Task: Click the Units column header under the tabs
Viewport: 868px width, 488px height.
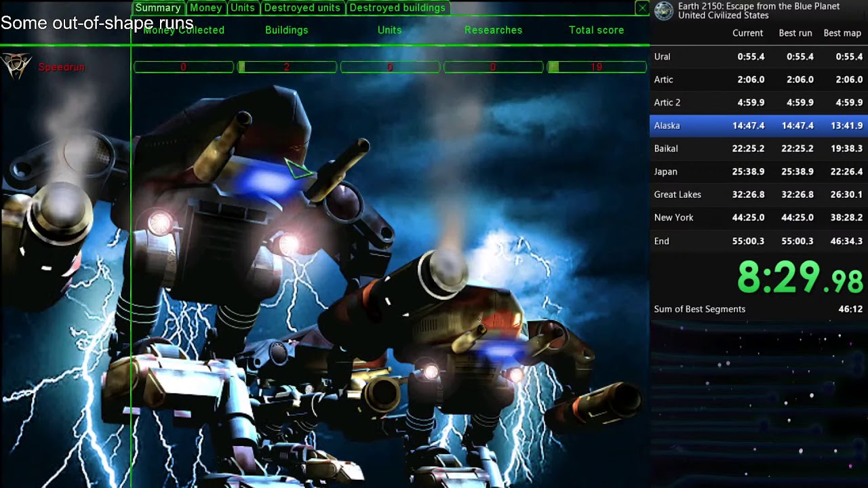Action: click(x=389, y=30)
